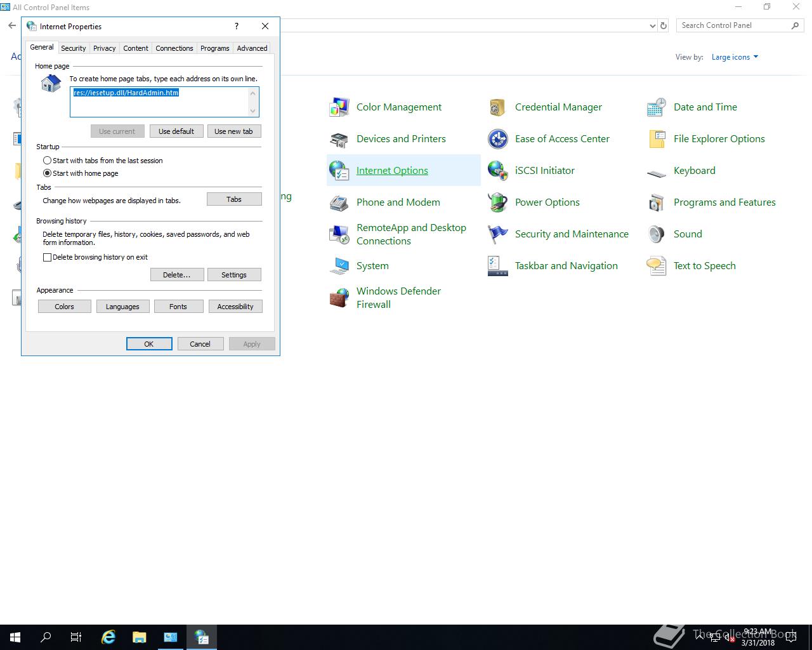The width and height of the screenshot is (812, 650).
Task: Open the Windows Defender Firewall link
Action: click(x=398, y=298)
